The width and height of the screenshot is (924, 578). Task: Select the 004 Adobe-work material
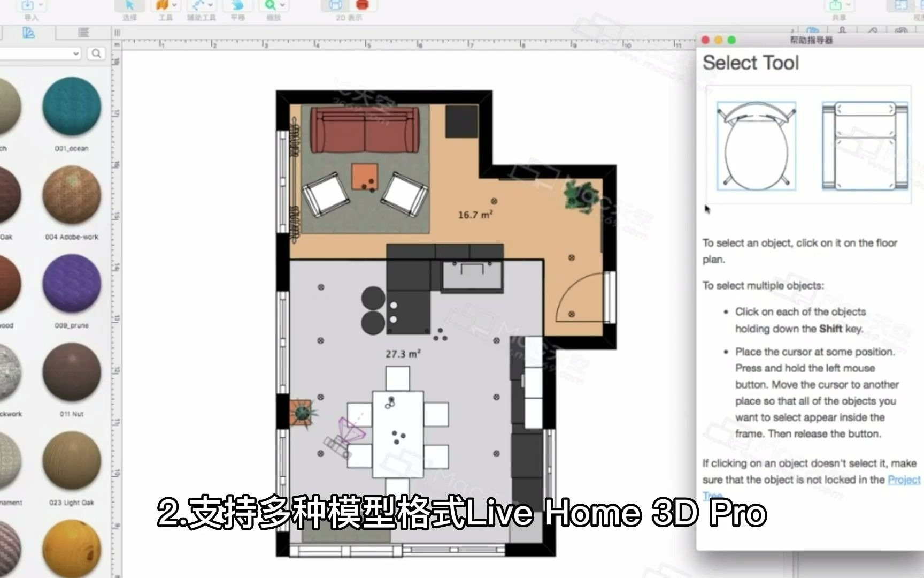[72, 195]
